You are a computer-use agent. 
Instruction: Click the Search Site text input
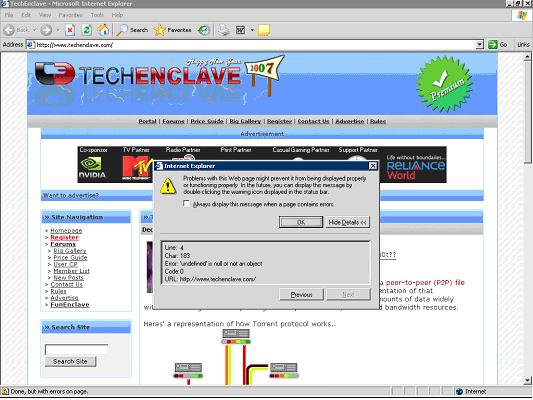[x=76, y=349]
